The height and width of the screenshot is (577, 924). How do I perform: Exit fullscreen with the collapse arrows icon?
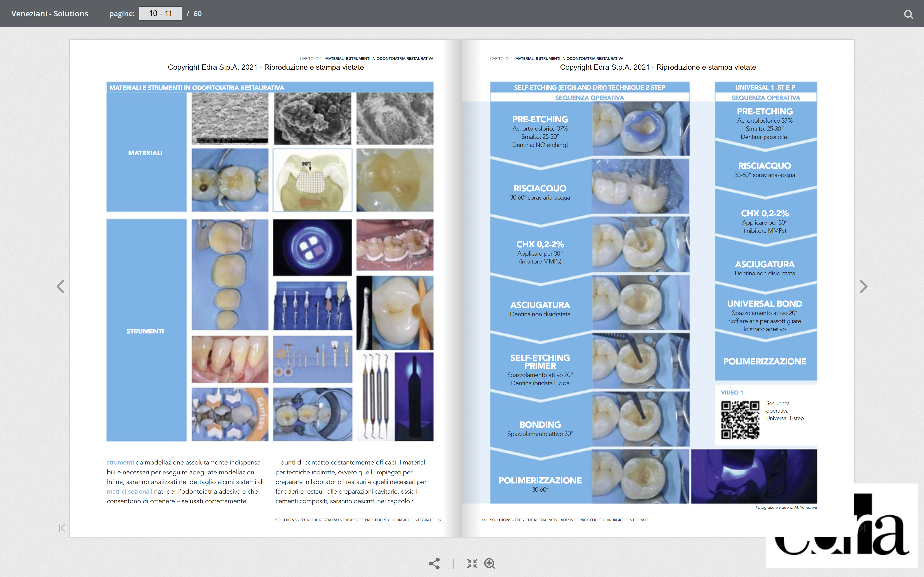point(472,563)
